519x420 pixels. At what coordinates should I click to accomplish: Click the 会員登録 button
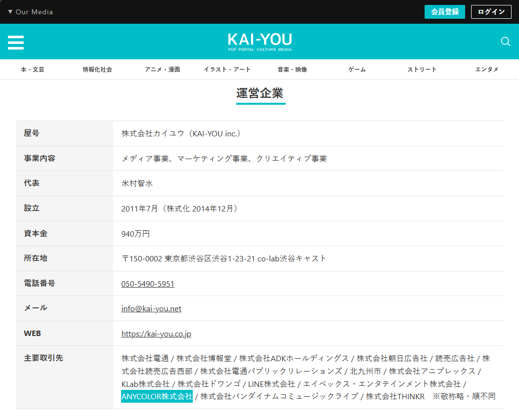click(444, 12)
